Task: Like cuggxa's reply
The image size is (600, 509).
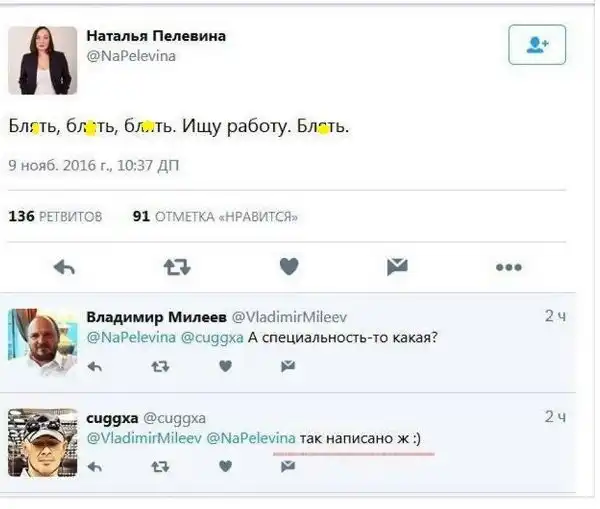Action: (225, 465)
